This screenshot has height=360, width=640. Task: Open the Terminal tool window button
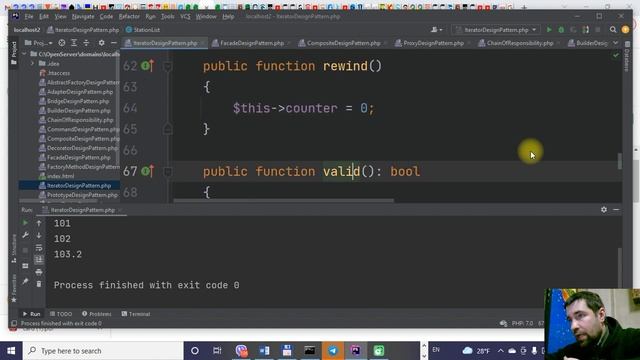tap(136, 314)
